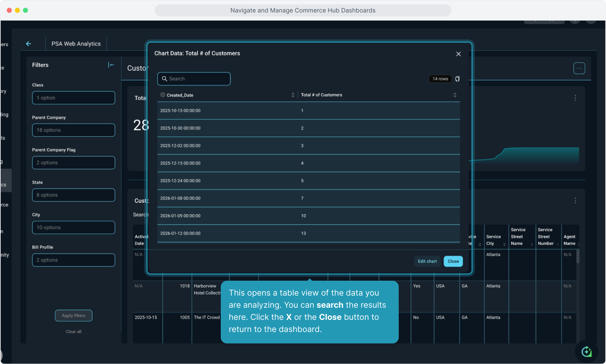Expand the Parent Company filter dropdown
This screenshot has height=364, width=606.
click(x=73, y=130)
